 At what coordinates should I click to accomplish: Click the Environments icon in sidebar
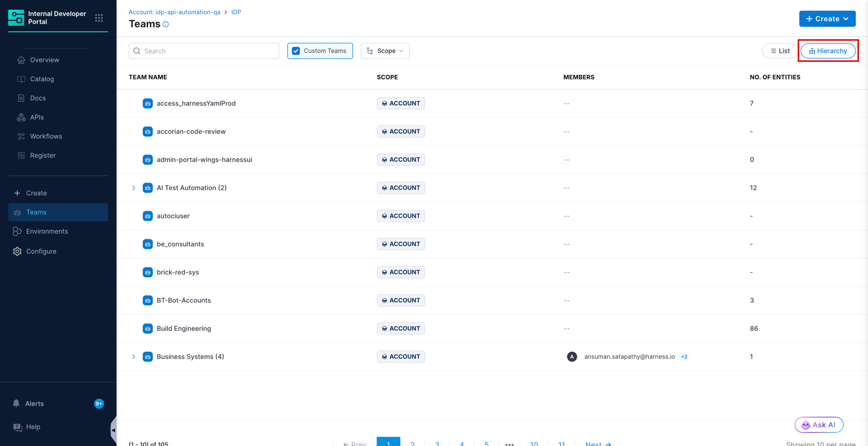17,231
